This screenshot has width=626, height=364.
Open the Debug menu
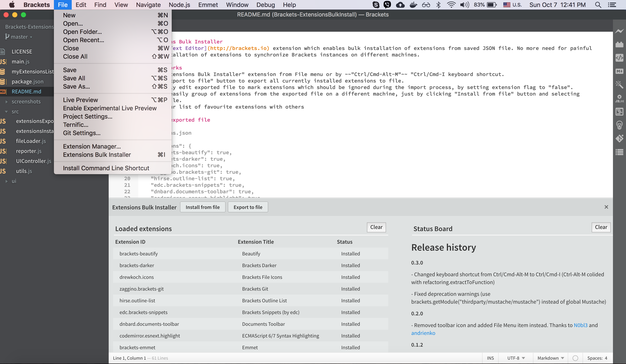point(266,5)
